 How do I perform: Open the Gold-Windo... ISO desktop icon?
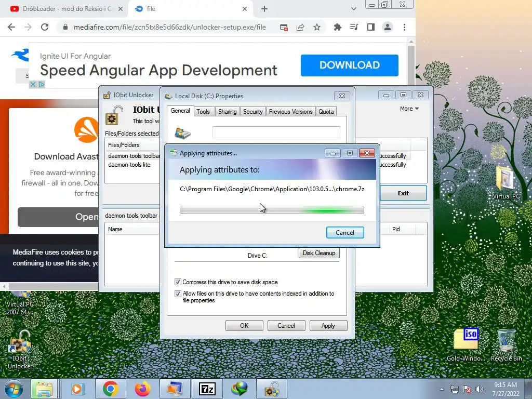click(466, 344)
